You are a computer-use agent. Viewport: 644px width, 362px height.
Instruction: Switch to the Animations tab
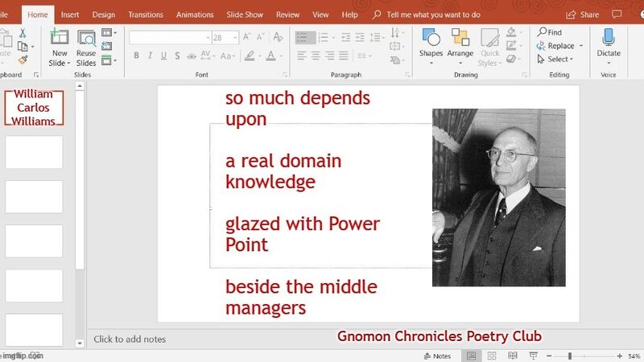click(195, 14)
